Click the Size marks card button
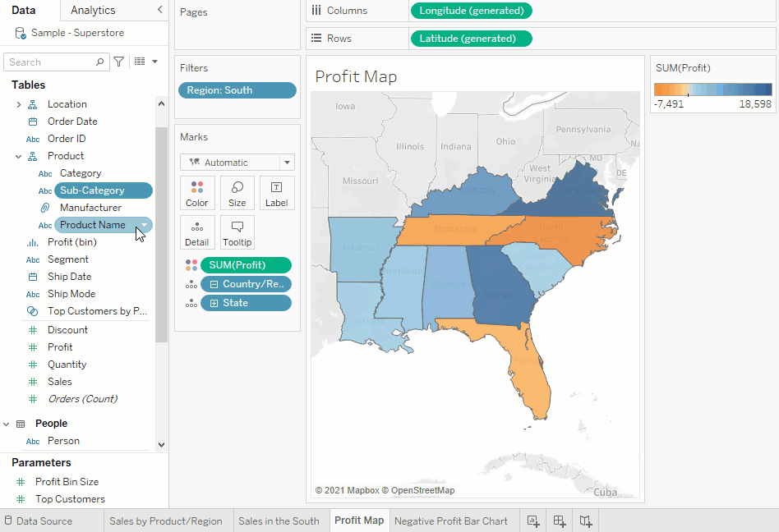 [x=237, y=193]
